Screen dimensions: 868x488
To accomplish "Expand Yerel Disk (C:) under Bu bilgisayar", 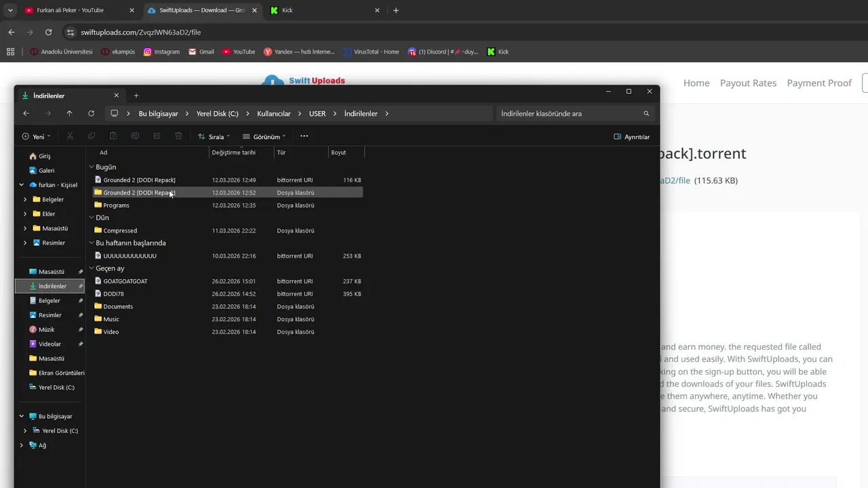I will click(x=26, y=431).
